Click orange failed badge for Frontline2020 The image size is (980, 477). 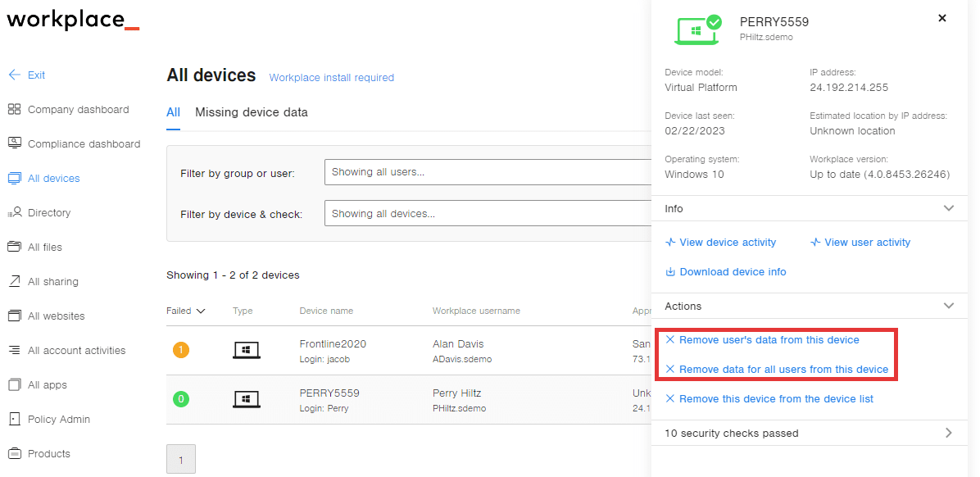[x=180, y=350]
